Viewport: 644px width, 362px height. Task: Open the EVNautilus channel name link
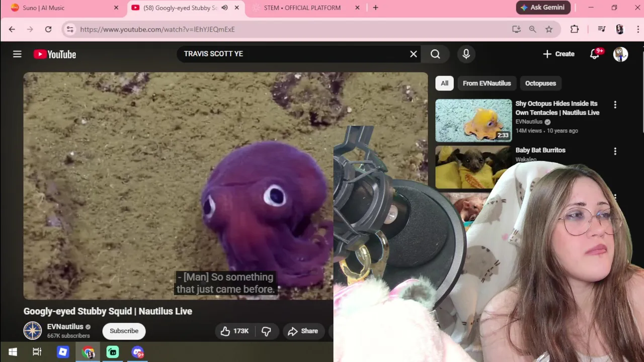pos(65,327)
